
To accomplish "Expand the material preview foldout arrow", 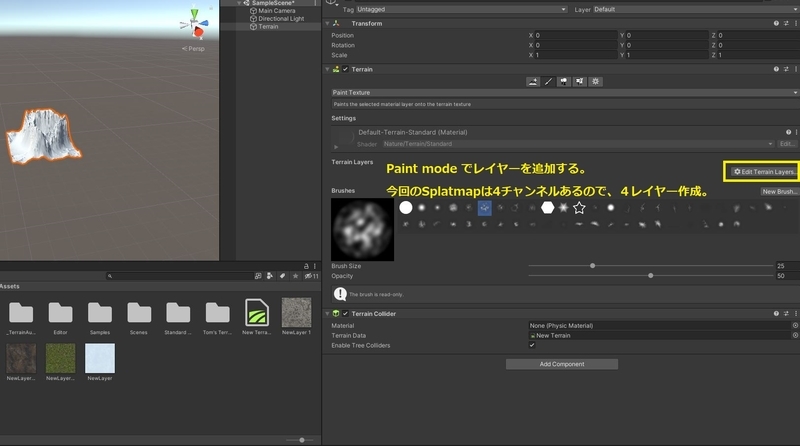I will pos(336,146).
